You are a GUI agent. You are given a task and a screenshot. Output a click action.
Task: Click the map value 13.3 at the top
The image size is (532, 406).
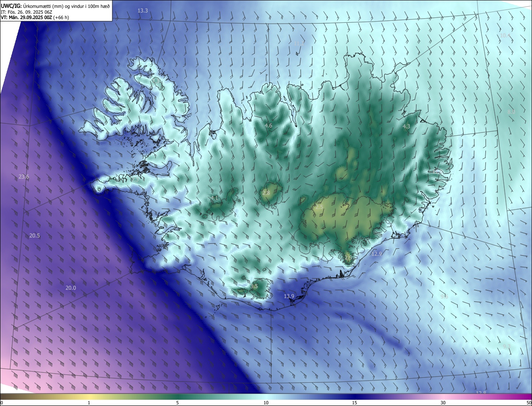click(143, 10)
